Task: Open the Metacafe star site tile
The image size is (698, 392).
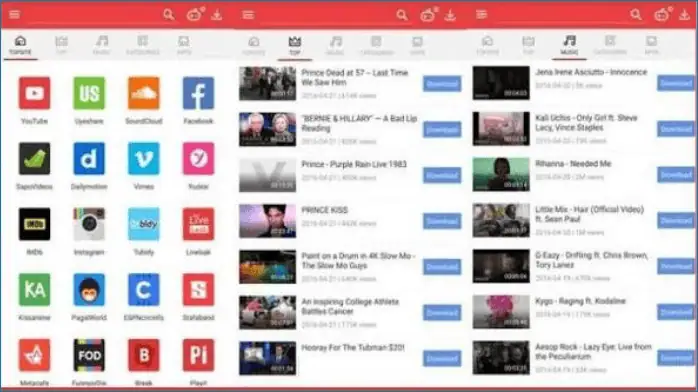Action: [34, 355]
